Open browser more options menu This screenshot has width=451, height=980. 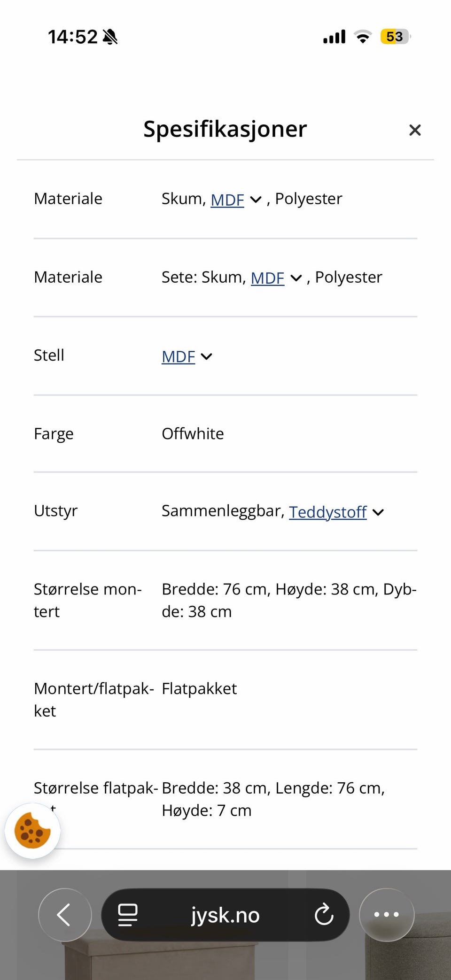tap(386, 914)
